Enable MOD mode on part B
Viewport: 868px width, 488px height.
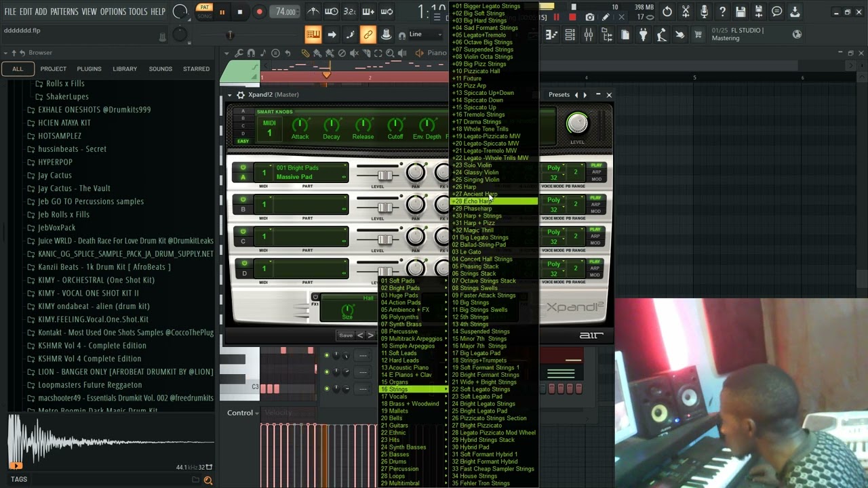coord(596,211)
